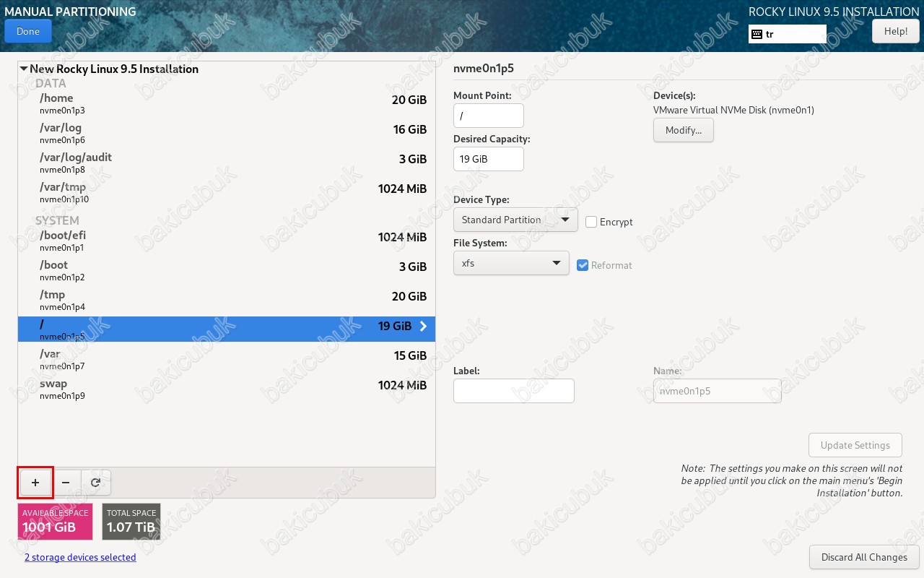Viewport: 924px width, 578px height.
Task: Click the Modify... devices button
Action: (684, 130)
